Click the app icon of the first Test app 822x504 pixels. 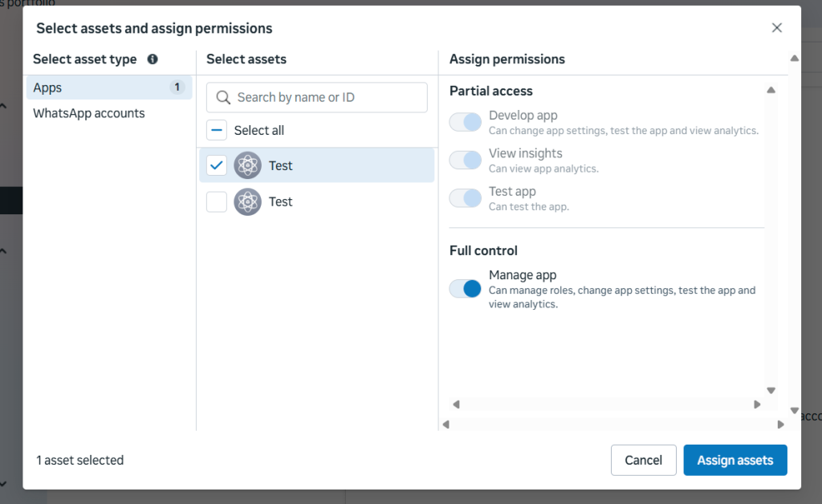click(249, 165)
